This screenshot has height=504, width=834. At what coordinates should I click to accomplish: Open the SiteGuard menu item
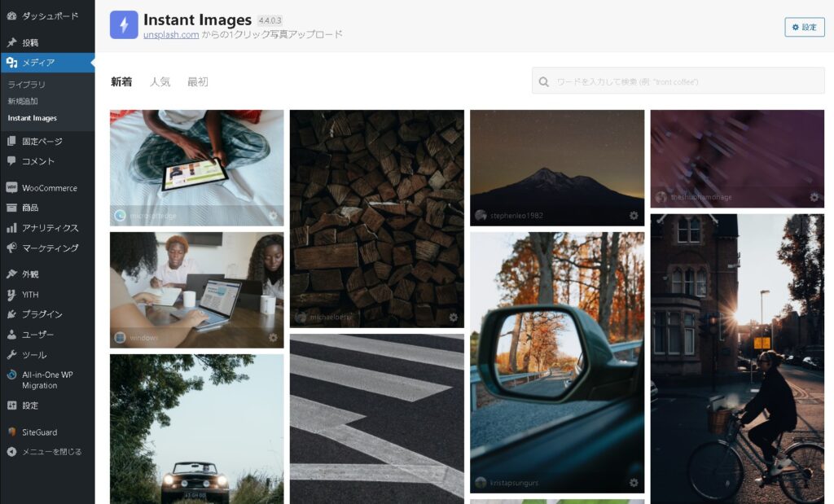pos(39,432)
